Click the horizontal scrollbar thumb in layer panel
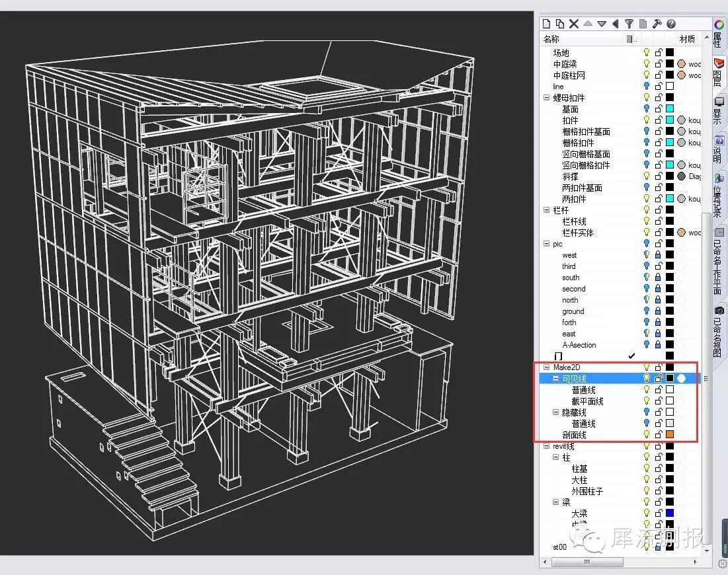This screenshot has height=575, width=728. pos(587,562)
